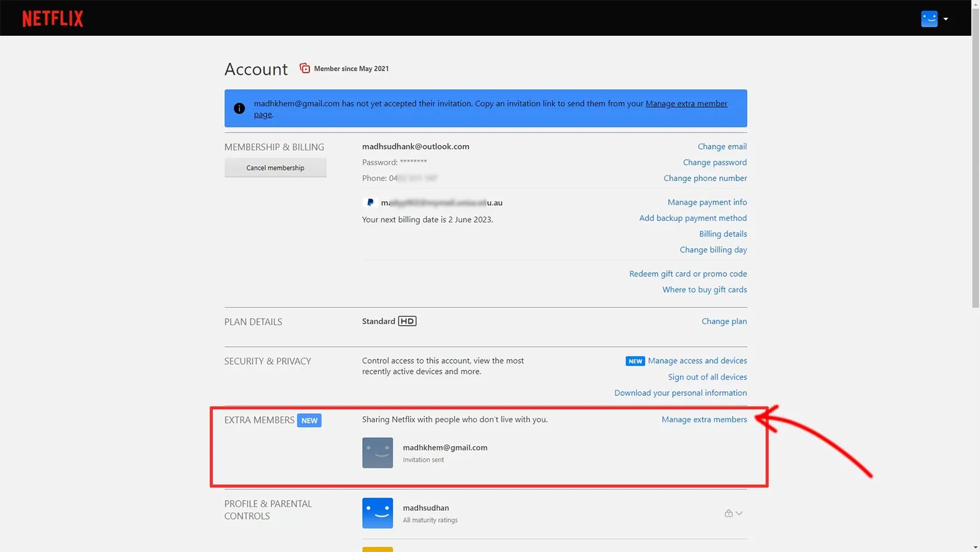This screenshot has height=552, width=980.
Task: Open the Manage extra member page link
Action: [x=686, y=103]
